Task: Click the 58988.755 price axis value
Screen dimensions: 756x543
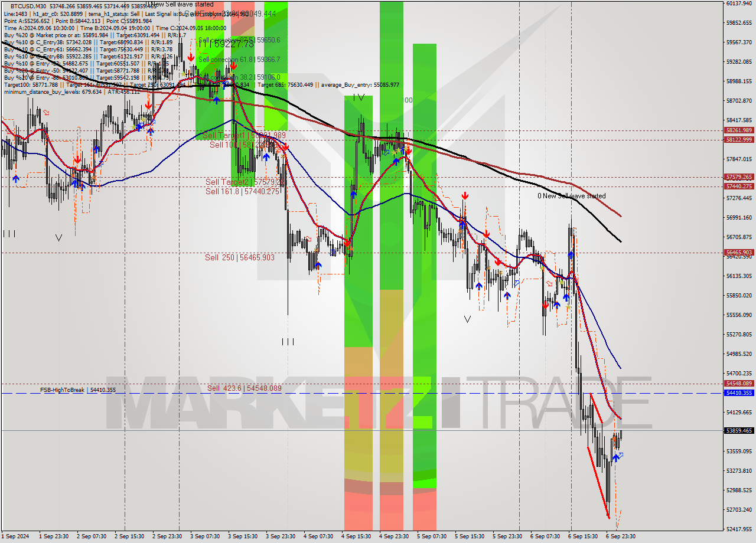Action: click(739, 81)
